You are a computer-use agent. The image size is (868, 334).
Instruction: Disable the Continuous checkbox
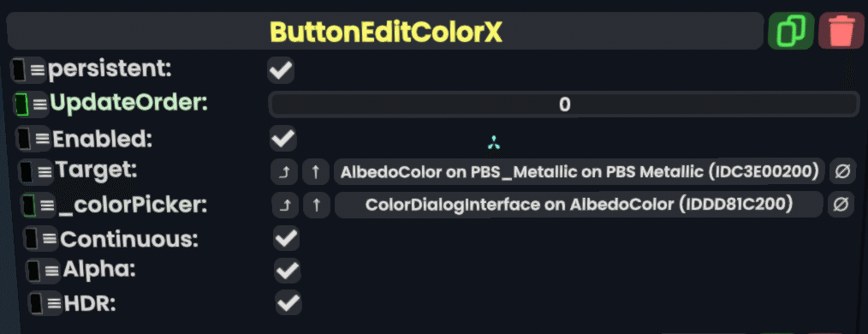pyautogui.click(x=287, y=239)
